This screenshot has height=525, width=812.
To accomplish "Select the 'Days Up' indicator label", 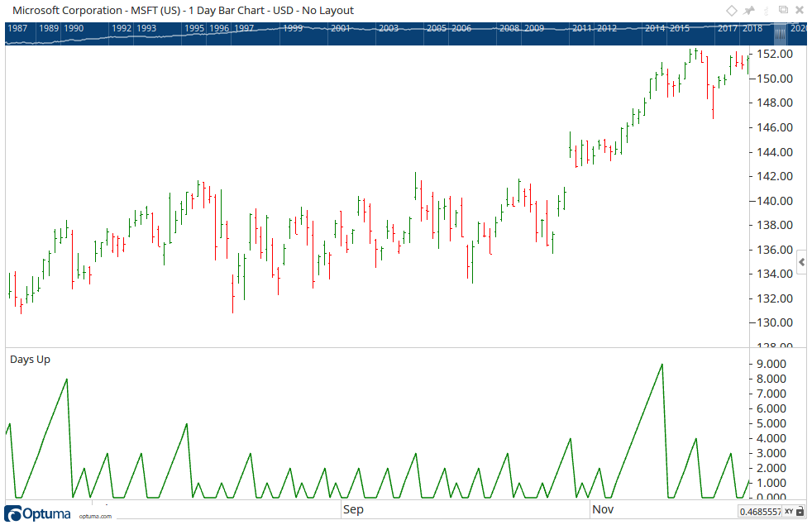I will point(30,360).
